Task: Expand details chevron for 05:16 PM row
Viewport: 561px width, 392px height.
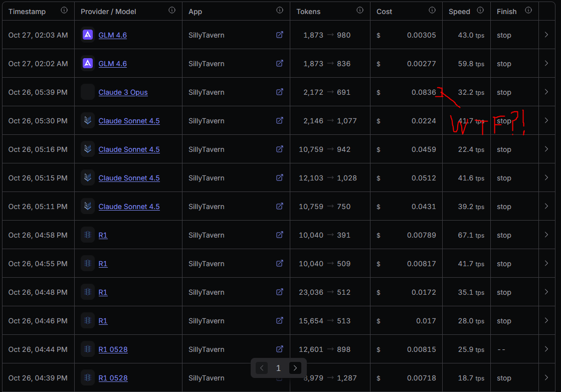Action: (546, 149)
